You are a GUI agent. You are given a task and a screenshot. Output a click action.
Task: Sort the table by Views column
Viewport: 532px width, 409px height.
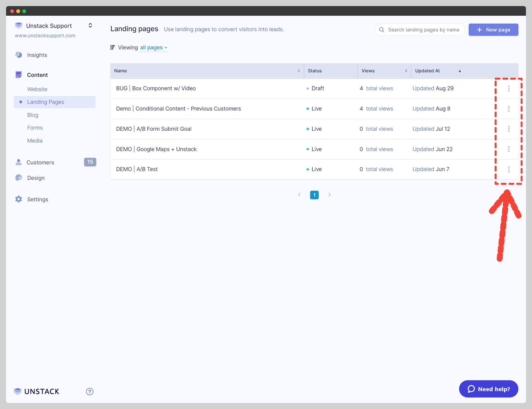tap(406, 71)
